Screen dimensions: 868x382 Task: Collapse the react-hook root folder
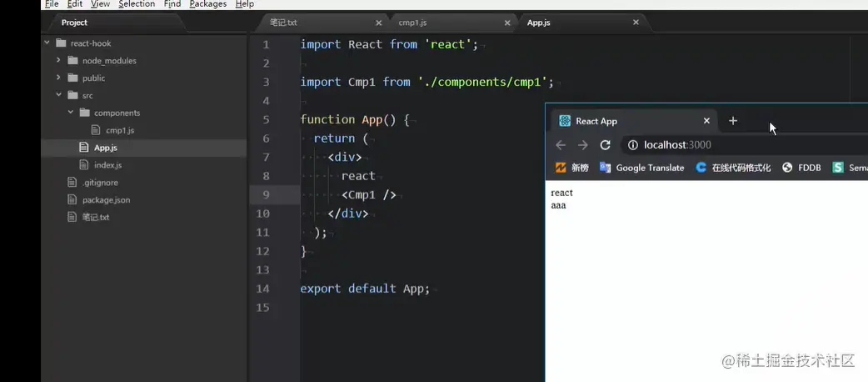[47, 43]
